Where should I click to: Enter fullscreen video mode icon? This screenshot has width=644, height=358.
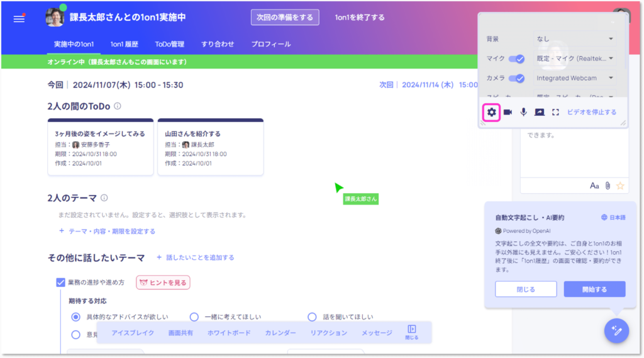[555, 112]
